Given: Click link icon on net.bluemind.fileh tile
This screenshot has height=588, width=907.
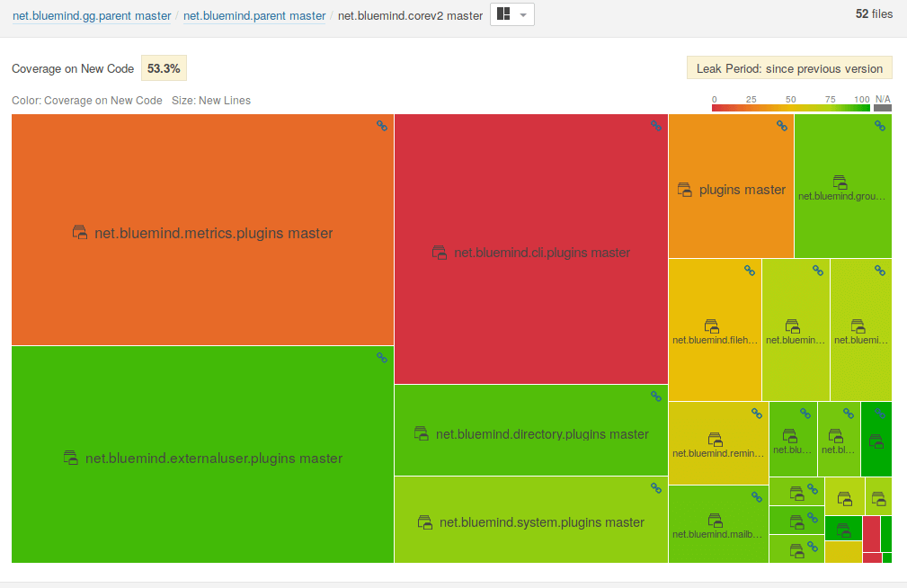Looking at the screenshot, I should click(x=750, y=270).
